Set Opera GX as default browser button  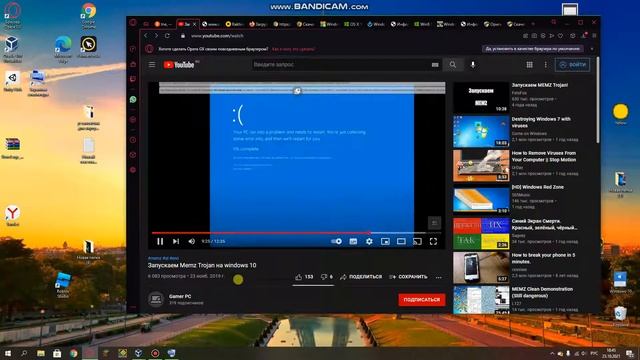(533, 49)
